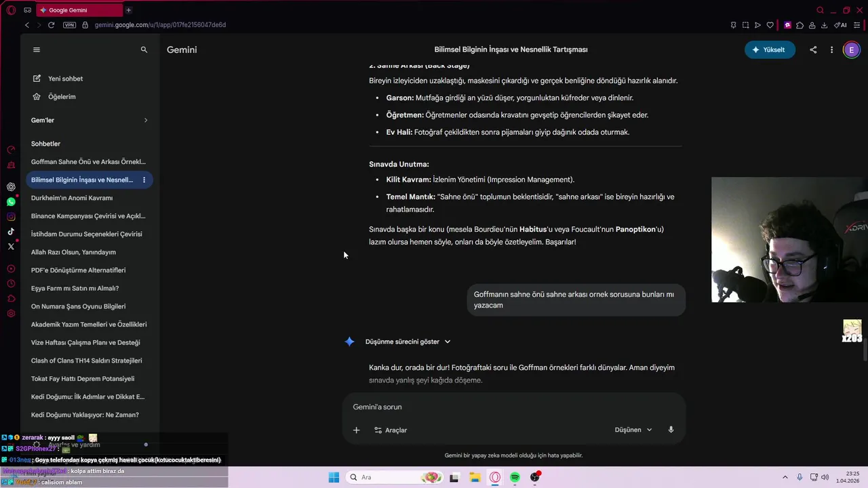868x488 pixels.
Task: Open the Gemini sidebar hamburger menu
Action: pyautogui.click(x=37, y=49)
